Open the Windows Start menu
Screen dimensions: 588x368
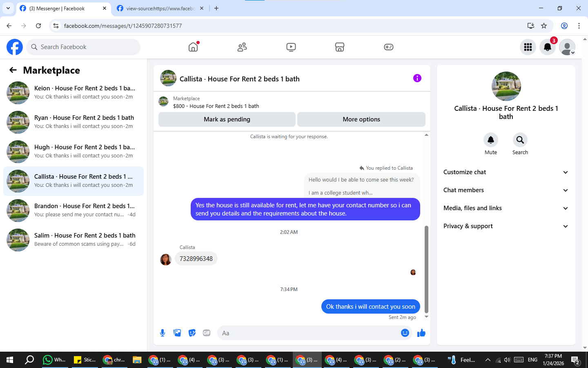pos(10,360)
